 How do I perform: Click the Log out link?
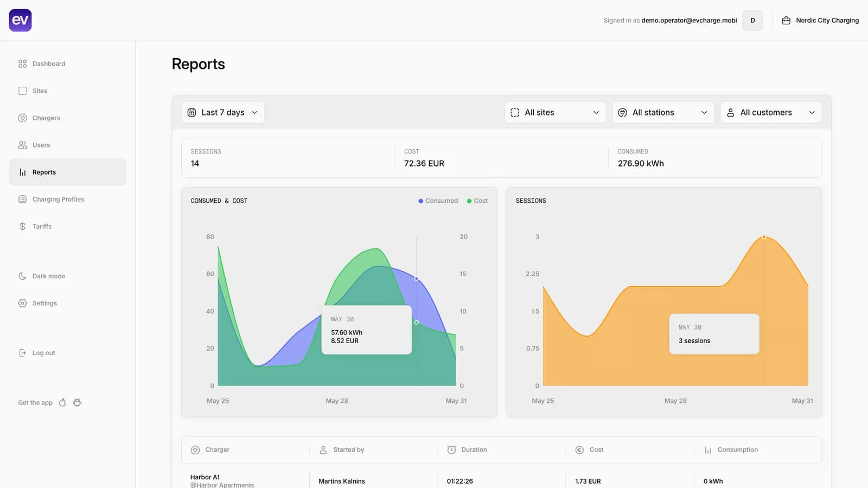(x=43, y=353)
